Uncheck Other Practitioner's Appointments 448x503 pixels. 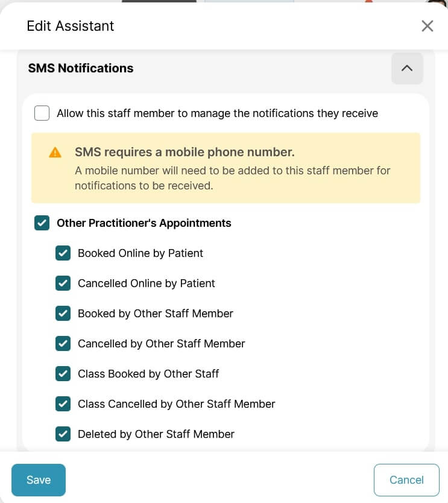point(42,223)
